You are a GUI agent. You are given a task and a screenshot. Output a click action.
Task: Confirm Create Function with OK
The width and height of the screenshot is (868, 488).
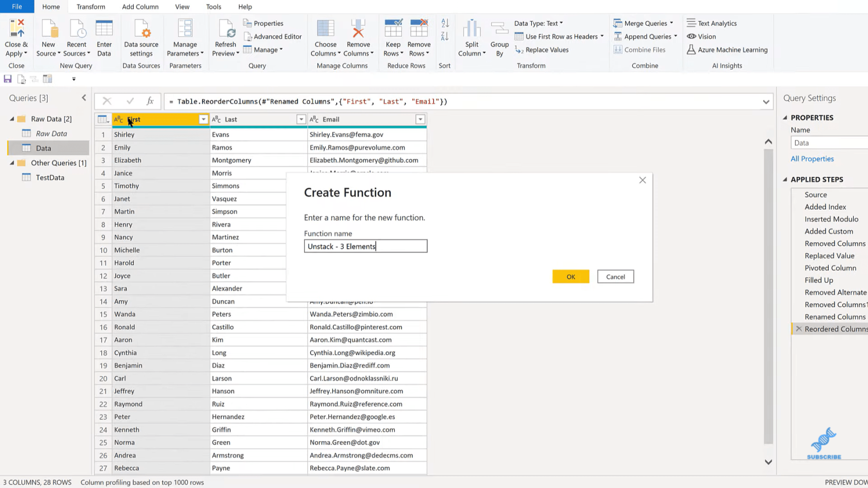click(571, 277)
